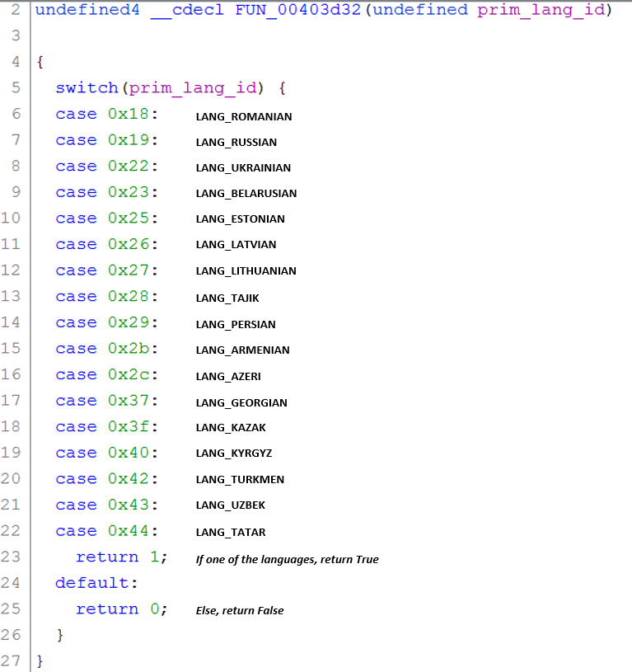Click the case value 0x19 for Russian
632x672 pixels.
click(x=132, y=140)
